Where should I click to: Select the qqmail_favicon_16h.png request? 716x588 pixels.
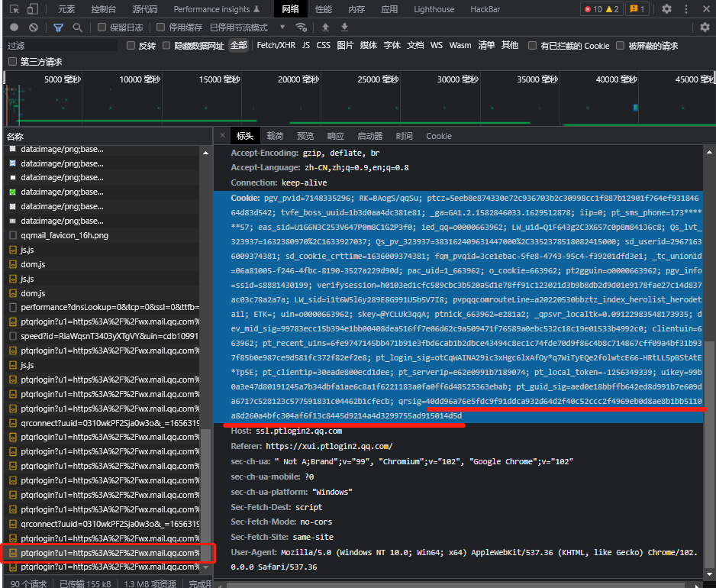tap(64, 235)
